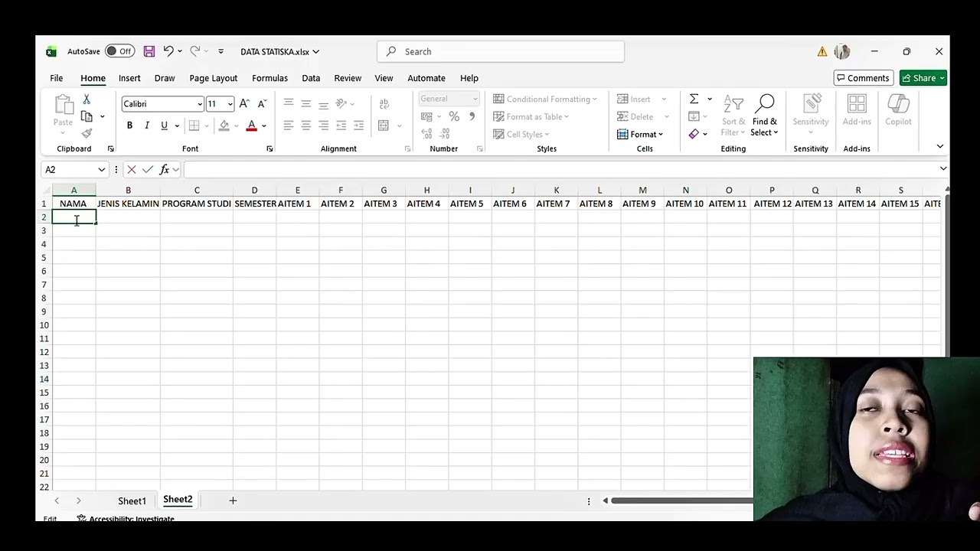Collapse the ribbon with the chevron

pos(940,146)
